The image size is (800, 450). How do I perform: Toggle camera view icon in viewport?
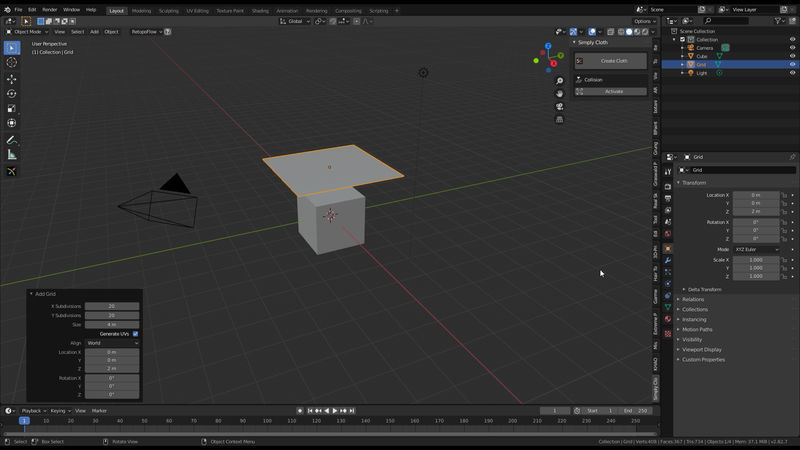point(560,107)
